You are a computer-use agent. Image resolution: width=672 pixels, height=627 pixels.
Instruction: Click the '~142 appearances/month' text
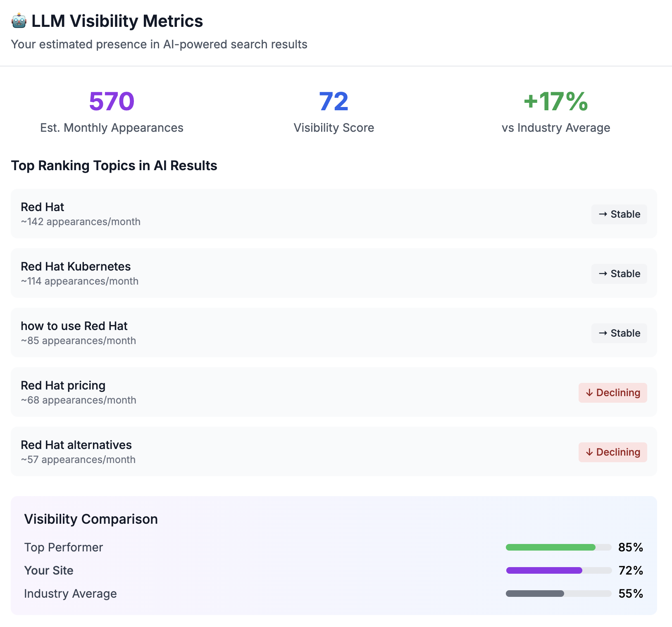click(81, 222)
